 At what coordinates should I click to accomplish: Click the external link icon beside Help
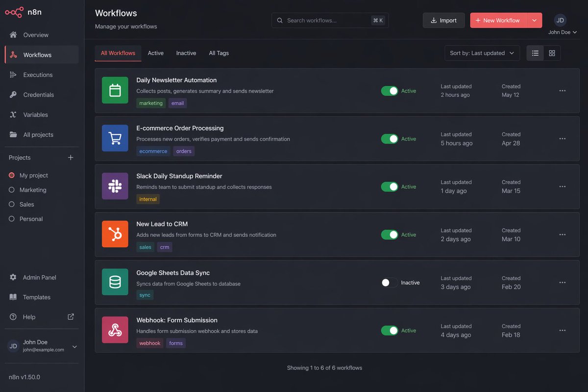pyautogui.click(x=71, y=317)
